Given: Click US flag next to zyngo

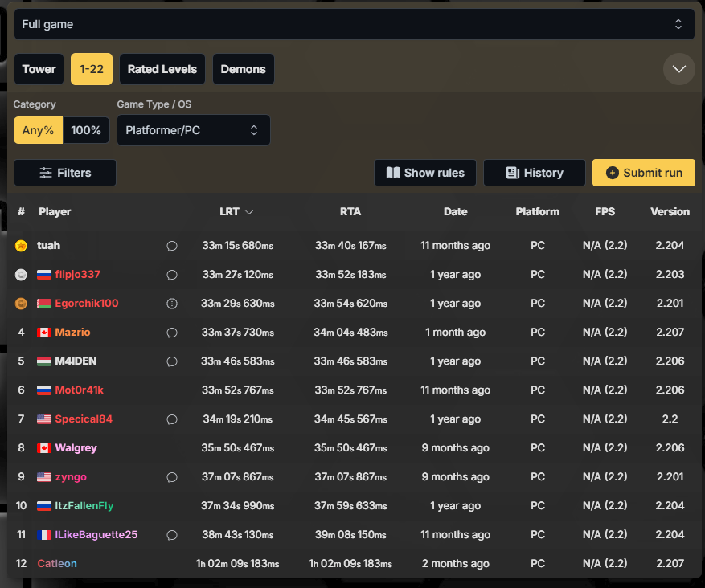Looking at the screenshot, I should pos(44,477).
